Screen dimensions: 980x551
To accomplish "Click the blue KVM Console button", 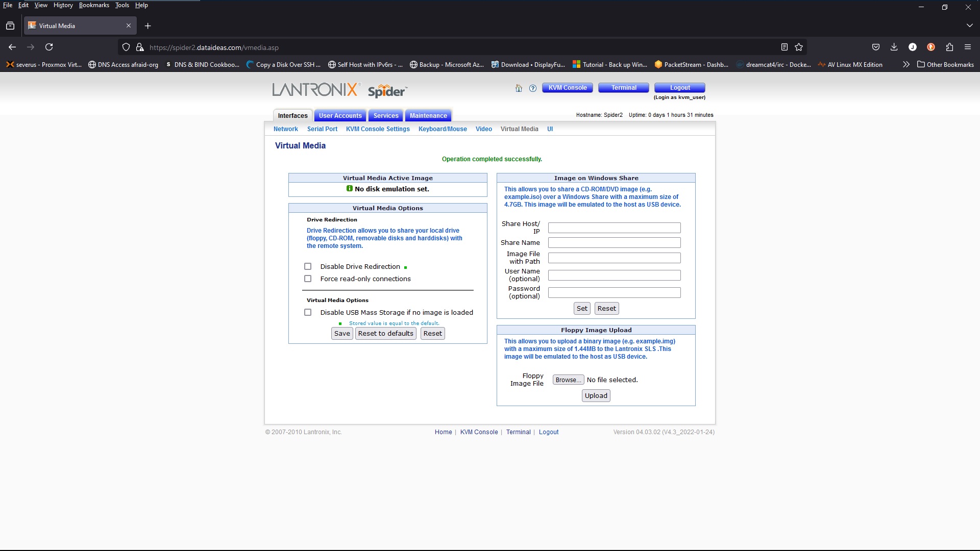I will pyautogui.click(x=568, y=88).
